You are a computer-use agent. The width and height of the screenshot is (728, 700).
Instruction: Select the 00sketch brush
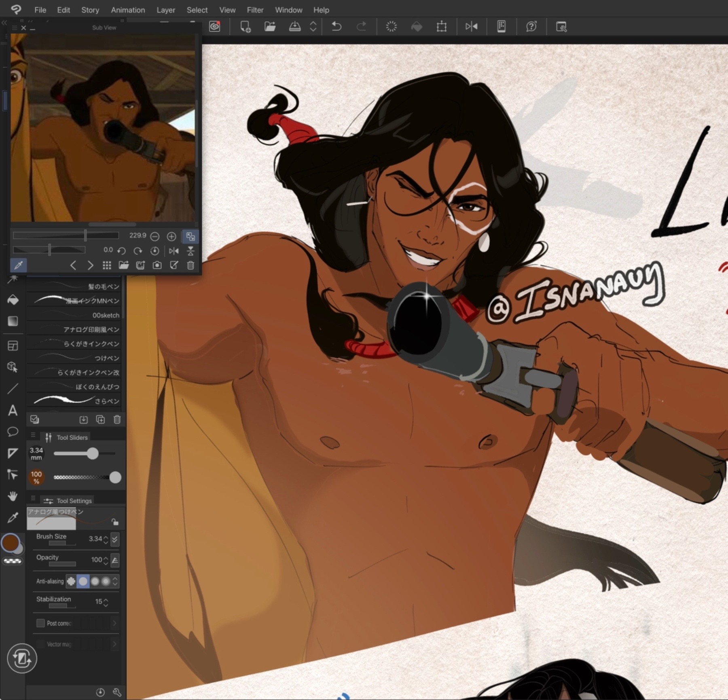(74, 315)
